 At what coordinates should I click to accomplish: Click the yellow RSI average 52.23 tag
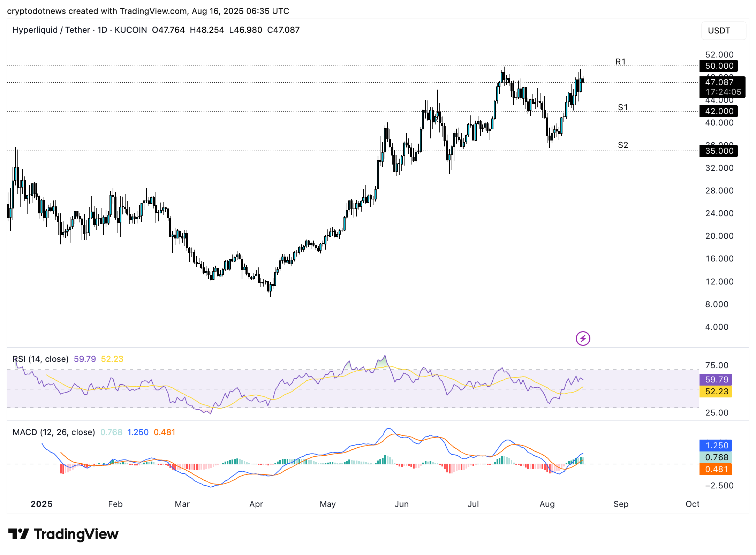coord(716,391)
